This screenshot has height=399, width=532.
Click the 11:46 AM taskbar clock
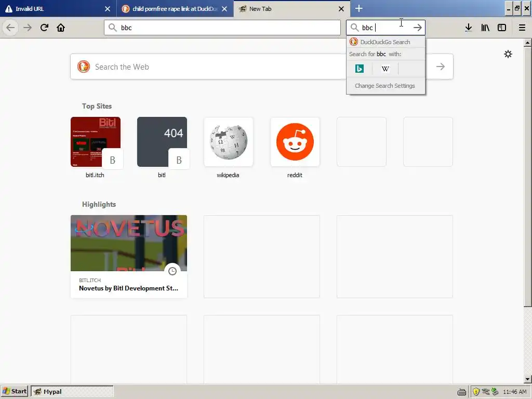[x=515, y=392]
